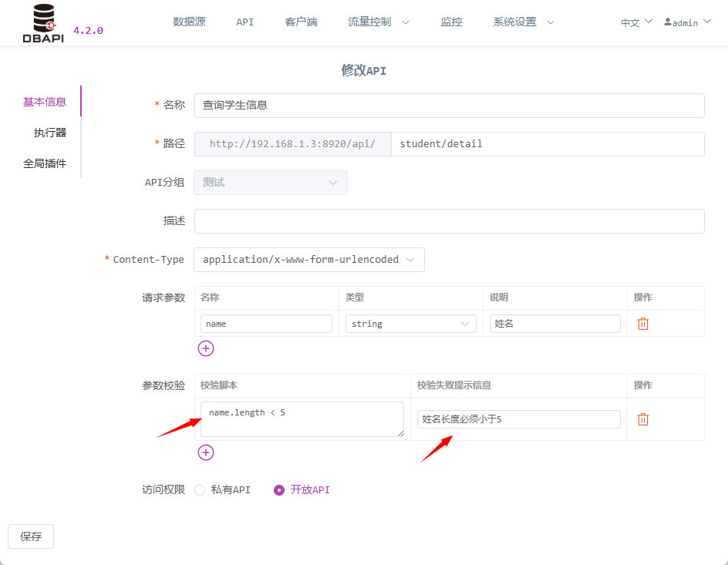728x565 pixels.
Task: Click the 保存 button
Action: pos(31,536)
